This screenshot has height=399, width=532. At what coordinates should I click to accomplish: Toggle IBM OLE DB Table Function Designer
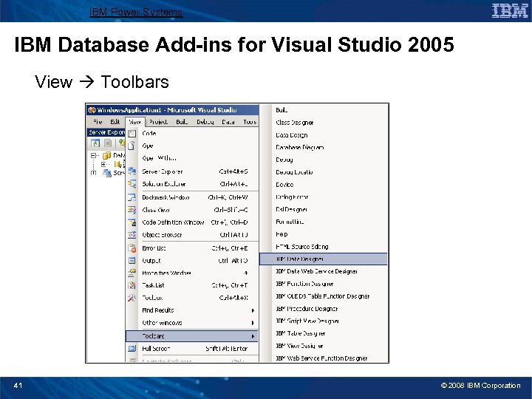point(323,296)
